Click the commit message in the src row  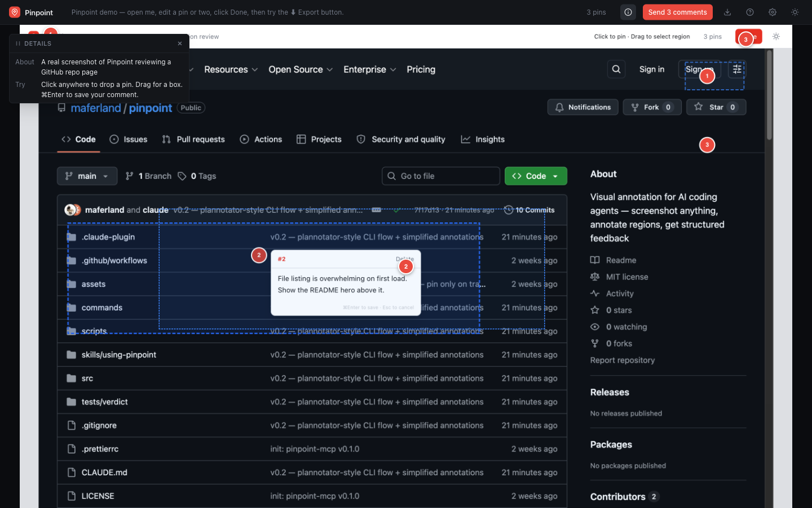[377, 378]
